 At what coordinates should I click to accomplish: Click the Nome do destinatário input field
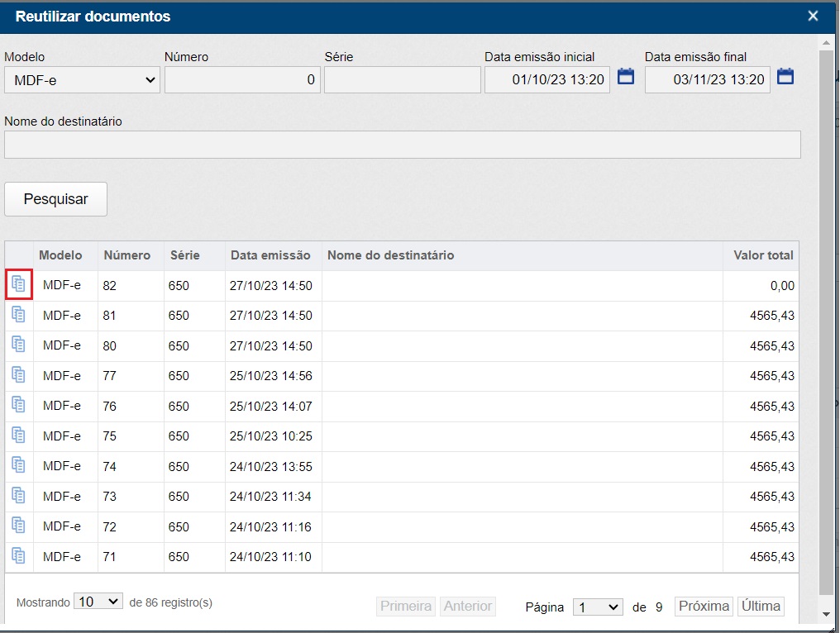pyautogui.click(x=402, y=145)
